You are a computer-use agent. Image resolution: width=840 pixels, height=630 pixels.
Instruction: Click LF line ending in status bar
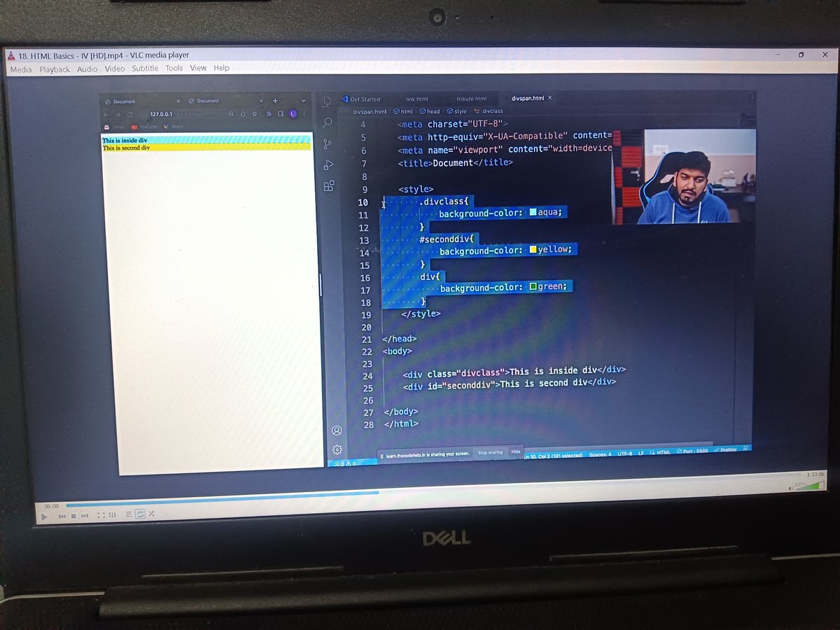coord(640,454)
